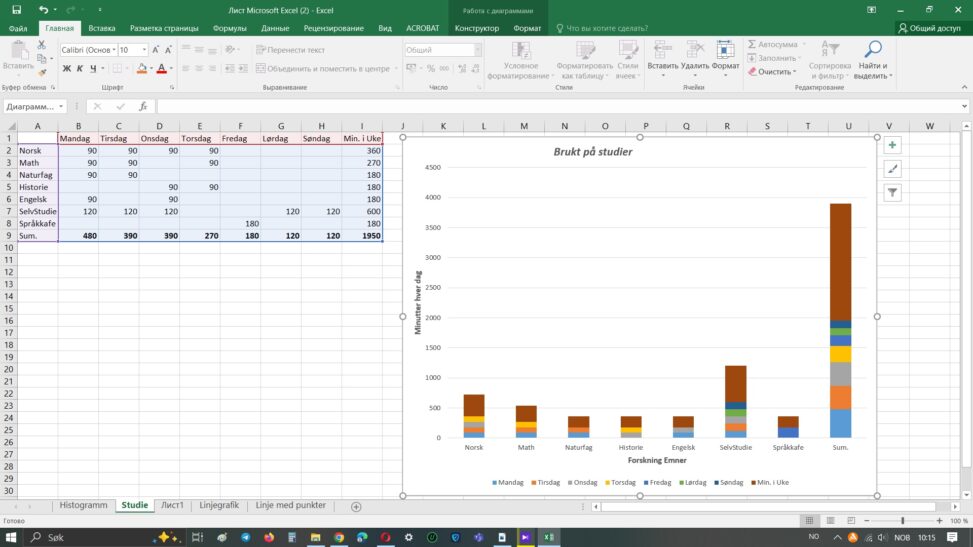Copy selection with the copy icon
This screenshot has width=973, height=547.
(42, 58)
